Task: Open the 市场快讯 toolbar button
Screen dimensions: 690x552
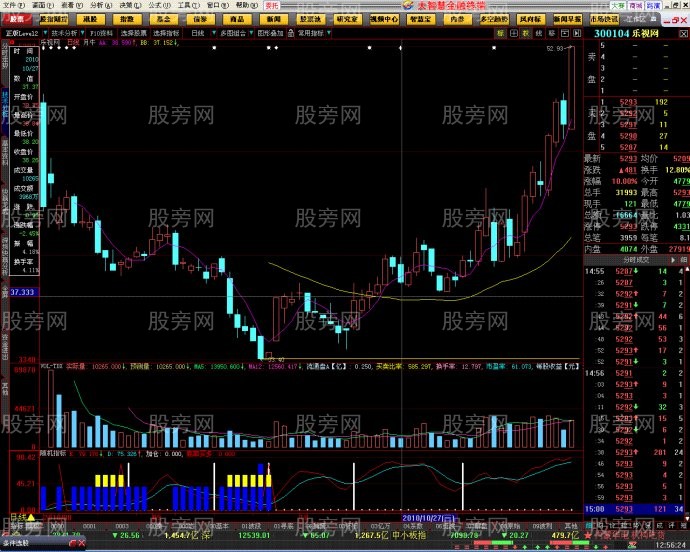Action: 604,19
